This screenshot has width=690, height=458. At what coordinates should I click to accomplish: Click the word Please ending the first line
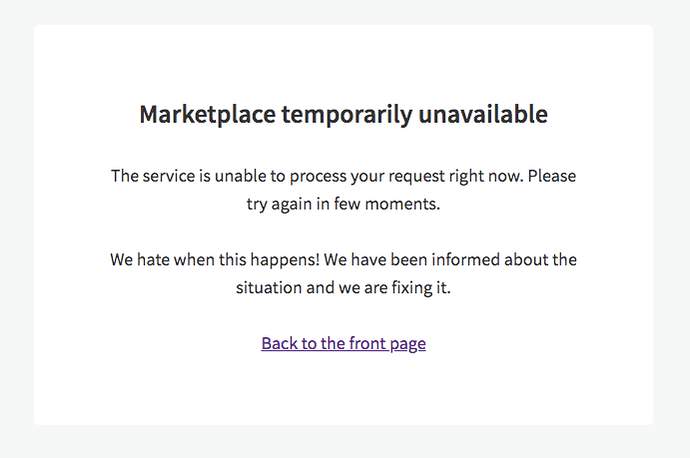(x=552, y=176)
